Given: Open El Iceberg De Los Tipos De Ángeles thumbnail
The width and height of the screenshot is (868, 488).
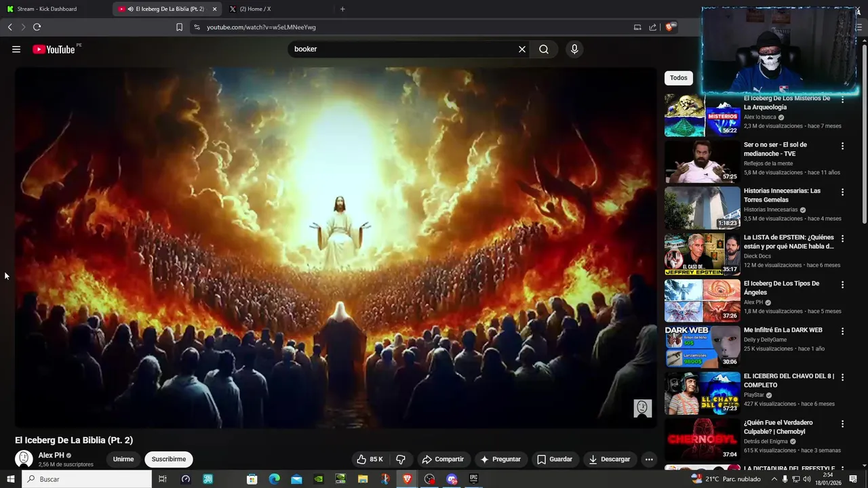Looking at the screenshot, I should click(x=703, y=301).
